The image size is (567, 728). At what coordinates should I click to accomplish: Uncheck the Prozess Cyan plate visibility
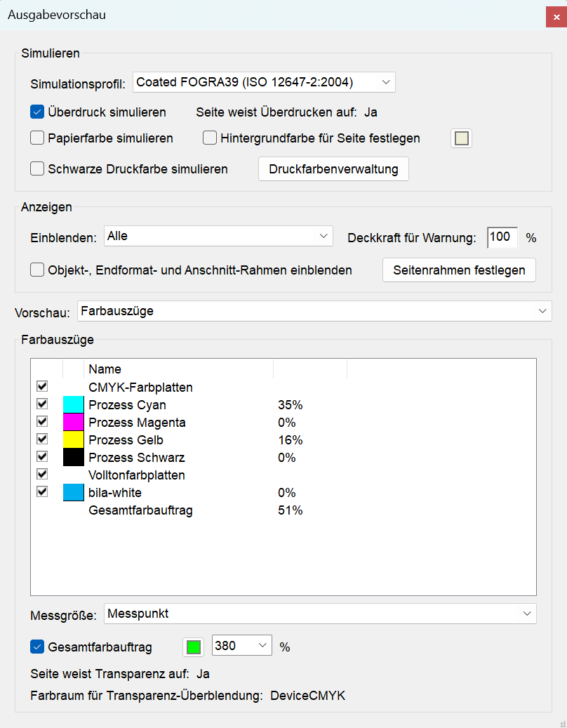[42, 404]
